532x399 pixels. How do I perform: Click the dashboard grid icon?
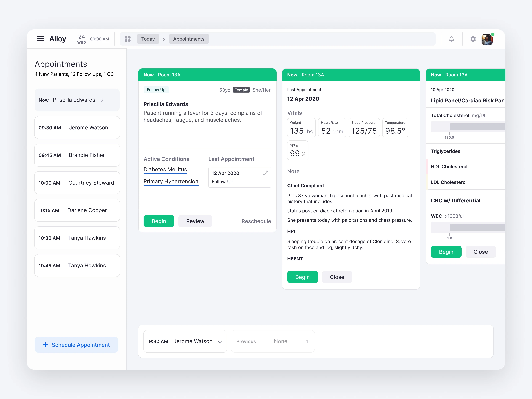pos(128,39)
